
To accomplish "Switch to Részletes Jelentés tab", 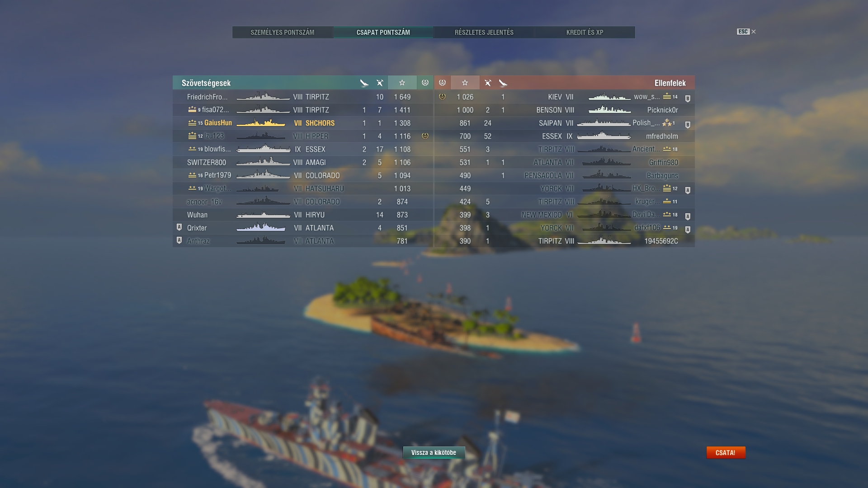I will click(x=484, y=32).
